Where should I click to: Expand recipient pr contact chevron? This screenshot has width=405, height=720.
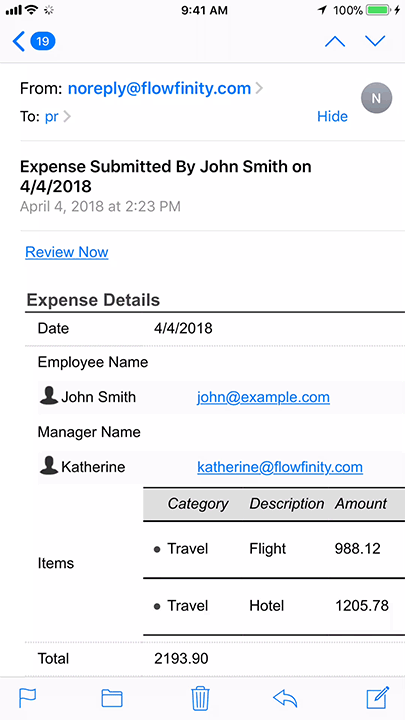67,117
